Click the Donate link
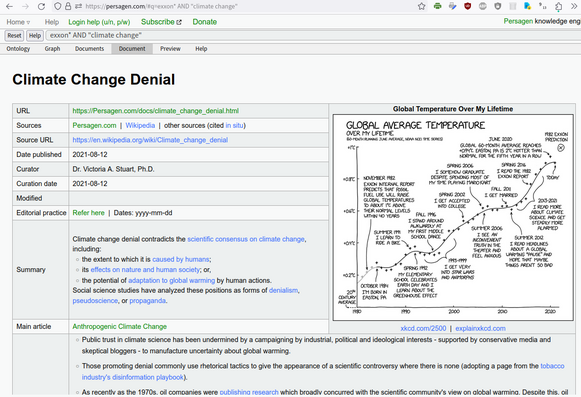 click(205, 22)
